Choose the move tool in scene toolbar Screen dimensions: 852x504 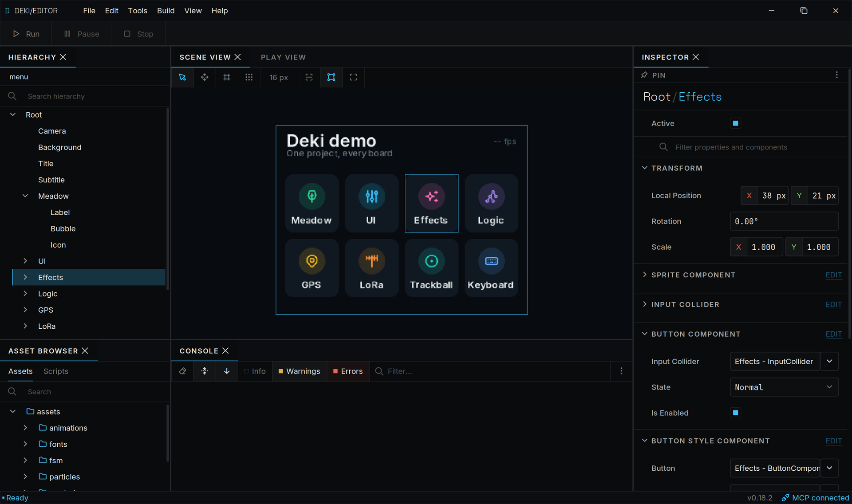(x=205, y=77)
